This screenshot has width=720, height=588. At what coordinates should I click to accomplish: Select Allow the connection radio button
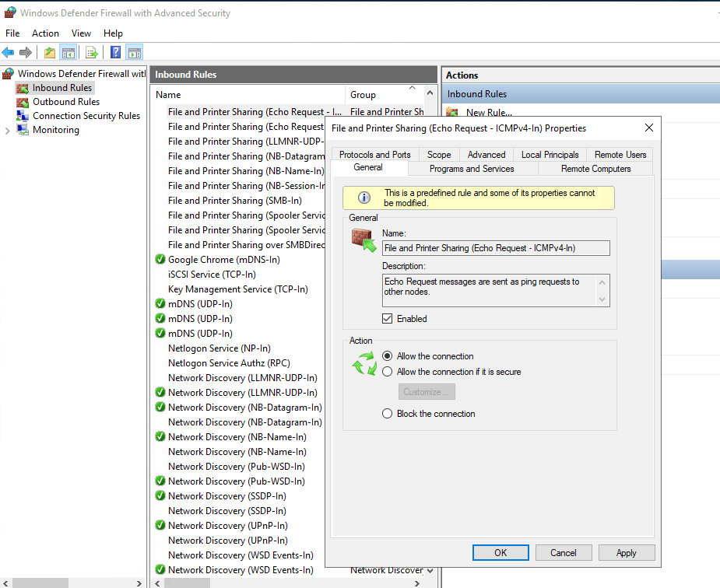(x=387, y=356)
